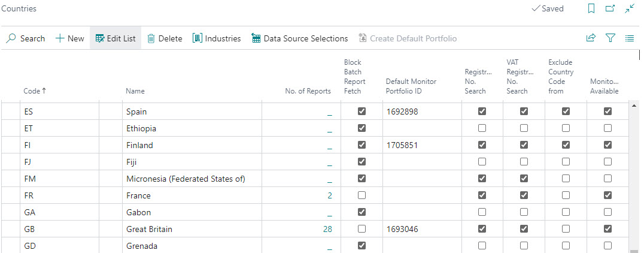Open the filter pane funnel icon
This screenshot has height=253, width=644.
[610, 38]
